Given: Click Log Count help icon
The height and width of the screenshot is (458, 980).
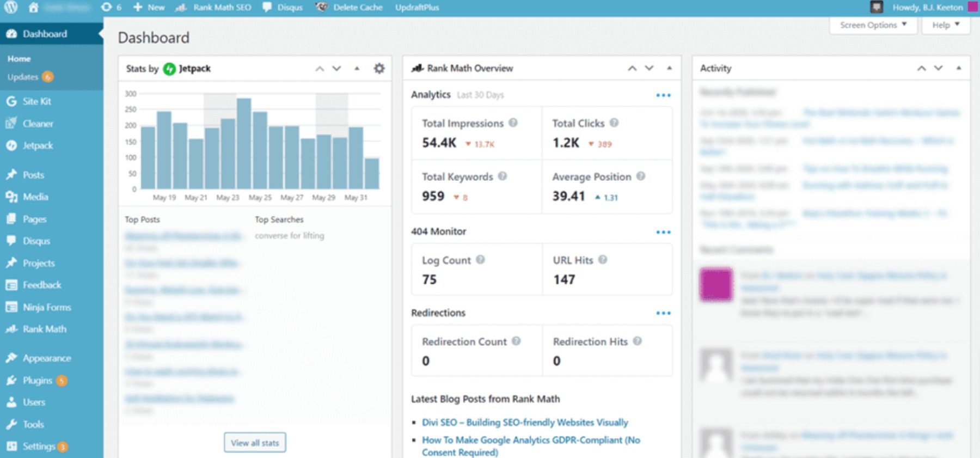Looking at the screenshot, I should click(x=480, y=260).
